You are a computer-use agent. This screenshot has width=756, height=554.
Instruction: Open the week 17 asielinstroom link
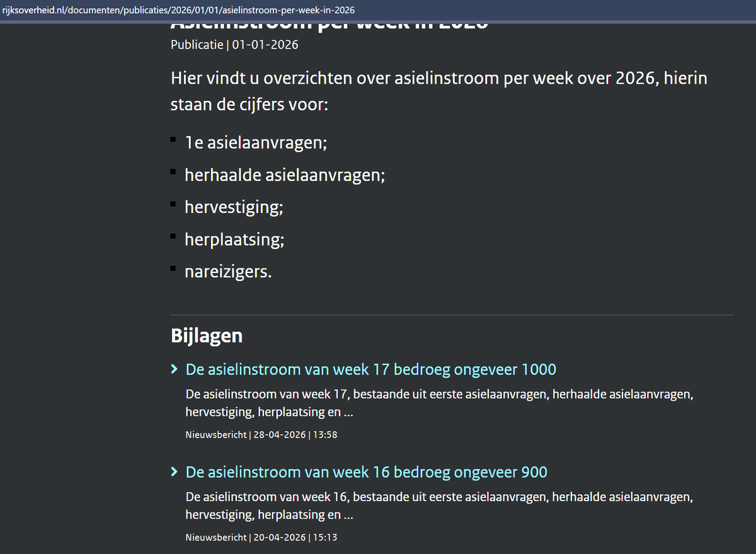point(371,369)
